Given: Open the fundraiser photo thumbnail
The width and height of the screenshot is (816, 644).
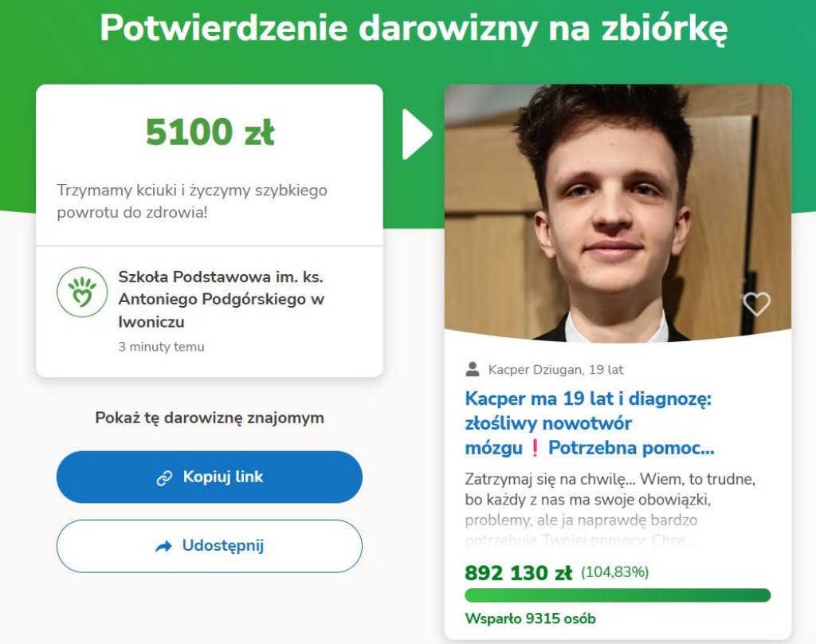Looking at the screenshot, I should click(617, 212).
